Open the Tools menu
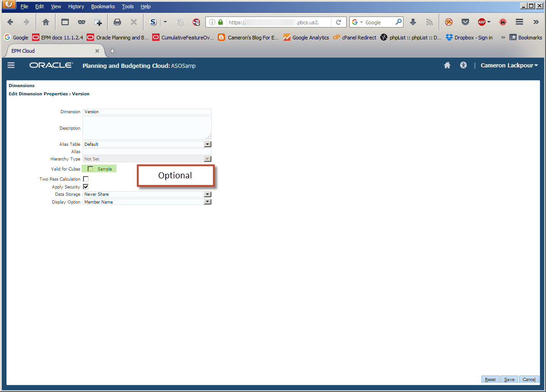 127,6
